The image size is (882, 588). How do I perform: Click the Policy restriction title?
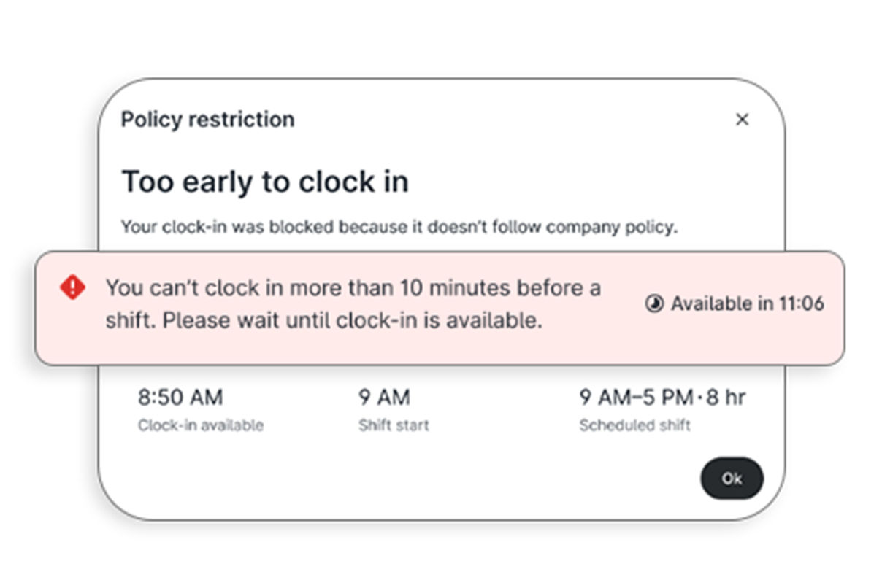[x=208, y=119]
